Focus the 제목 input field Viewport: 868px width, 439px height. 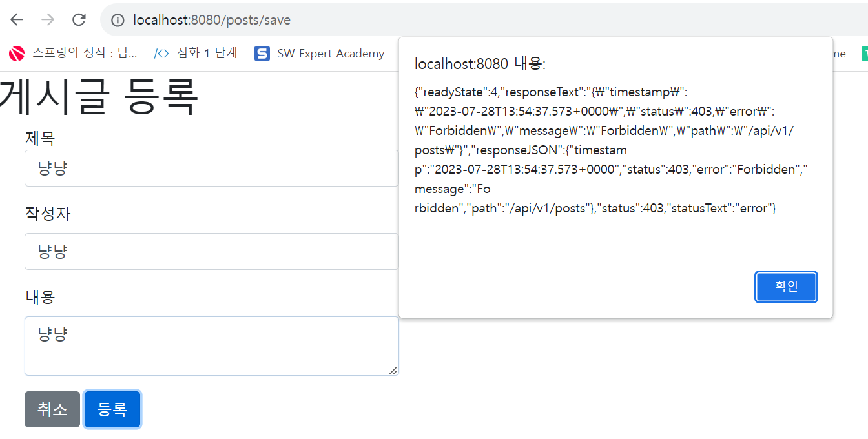pyautogui.click(x=211, y=168)
